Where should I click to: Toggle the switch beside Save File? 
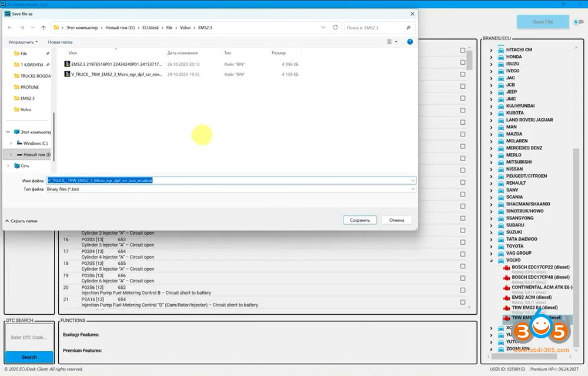coord(579,22)
